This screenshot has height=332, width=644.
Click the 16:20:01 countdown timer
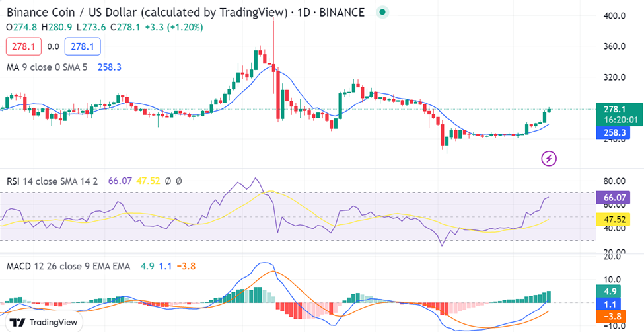pyautogui.click(x=620, y=120)
